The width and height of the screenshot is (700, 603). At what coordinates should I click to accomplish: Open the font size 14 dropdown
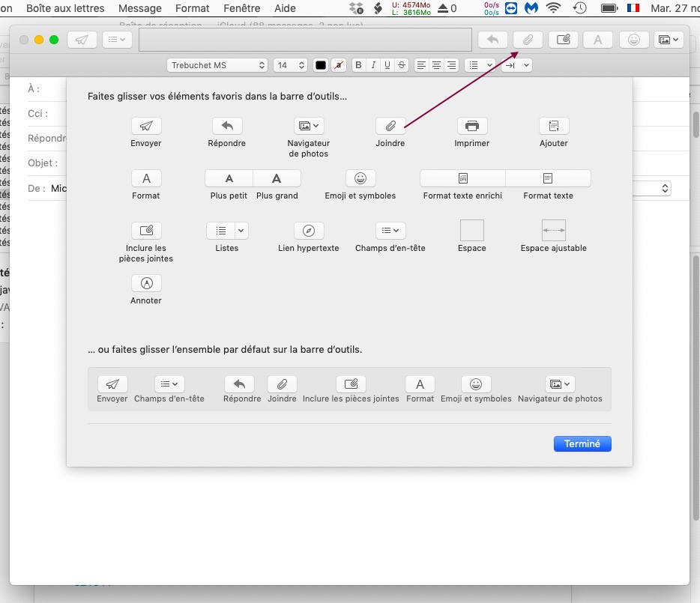[290, 65]
